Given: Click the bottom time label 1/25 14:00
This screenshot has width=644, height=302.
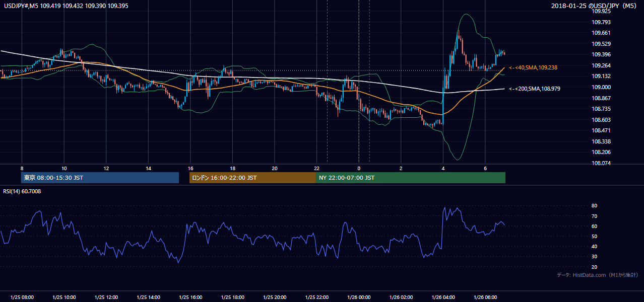Looking at the screenshot, I should click(x=148, y=297).
